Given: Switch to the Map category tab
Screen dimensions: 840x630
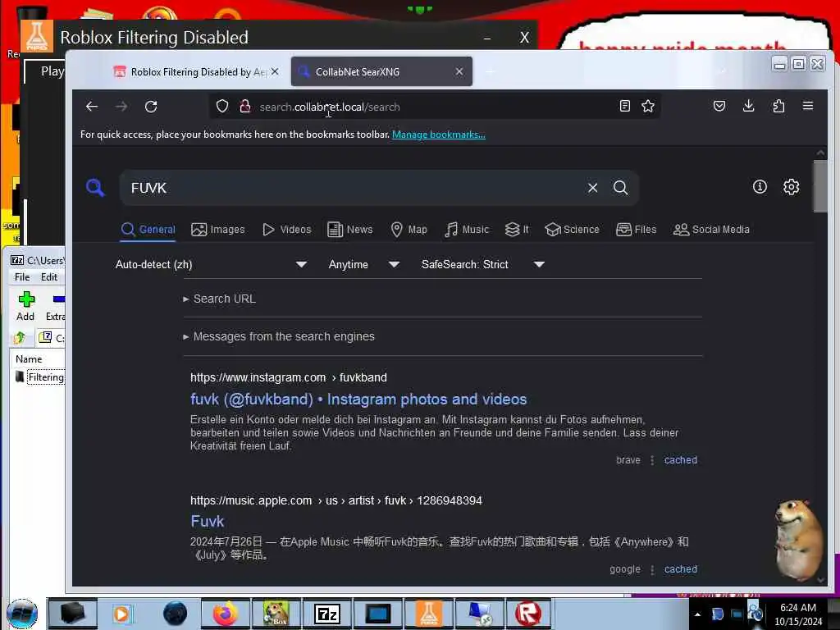Looking at the screenshot, I should coord(409,230).
